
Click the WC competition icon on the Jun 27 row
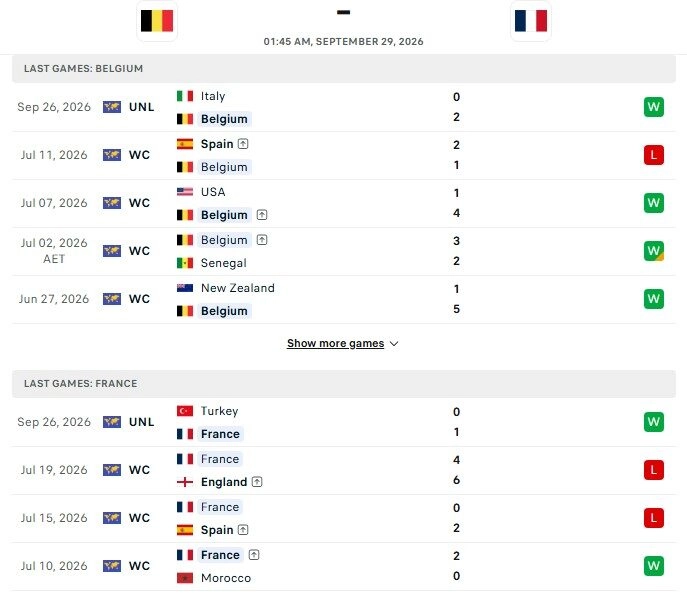112,299
